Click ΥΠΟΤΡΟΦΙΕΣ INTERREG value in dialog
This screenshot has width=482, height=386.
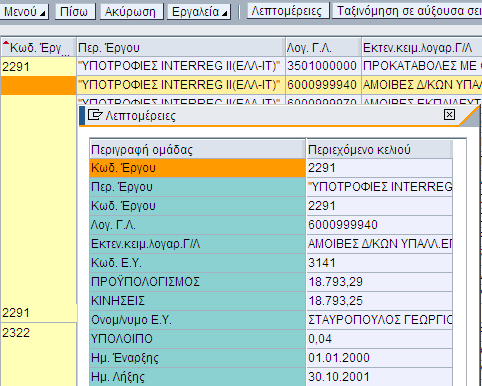[379, 187]
